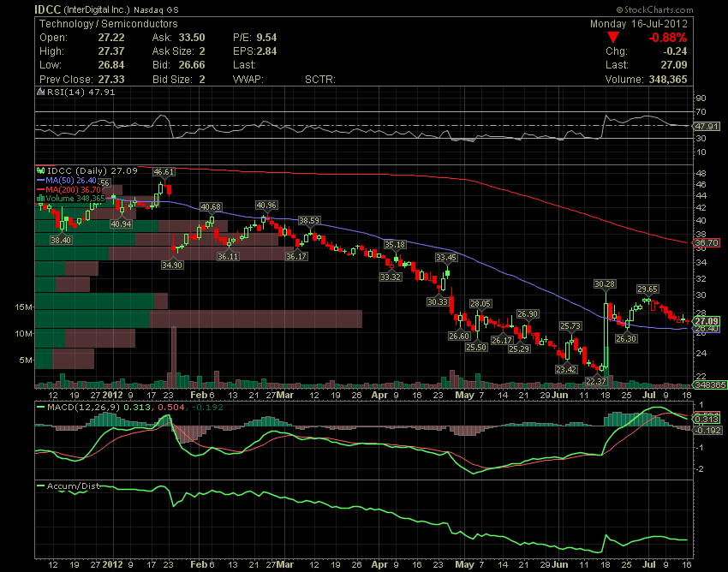This screenshot has height=572, width=728.
Task: Click the Chg value -0.24
Action: pyautogui.click(x=675, y=51)
